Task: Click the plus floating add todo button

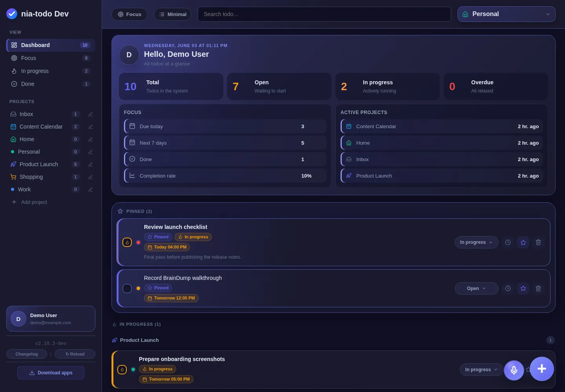Action: tap(542, 368)
